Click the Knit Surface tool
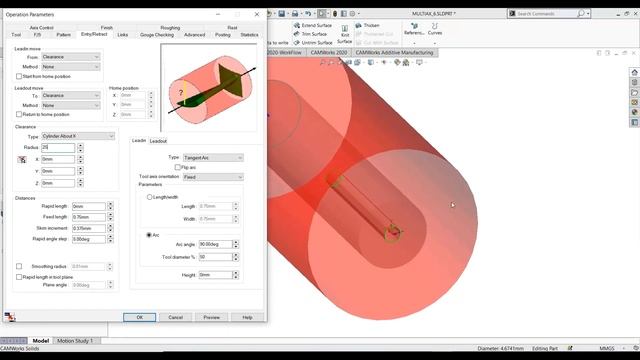This screenshot has height=360, width=640. tap(345, 34)
